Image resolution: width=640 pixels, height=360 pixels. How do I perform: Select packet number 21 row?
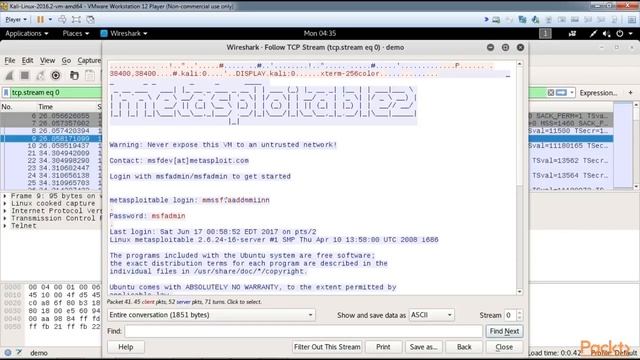coord(51,153)
